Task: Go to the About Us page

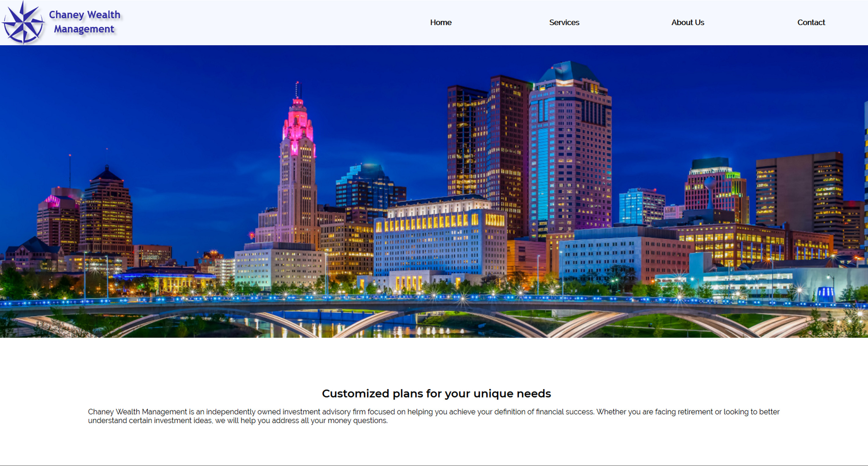Action: point(687,23)
